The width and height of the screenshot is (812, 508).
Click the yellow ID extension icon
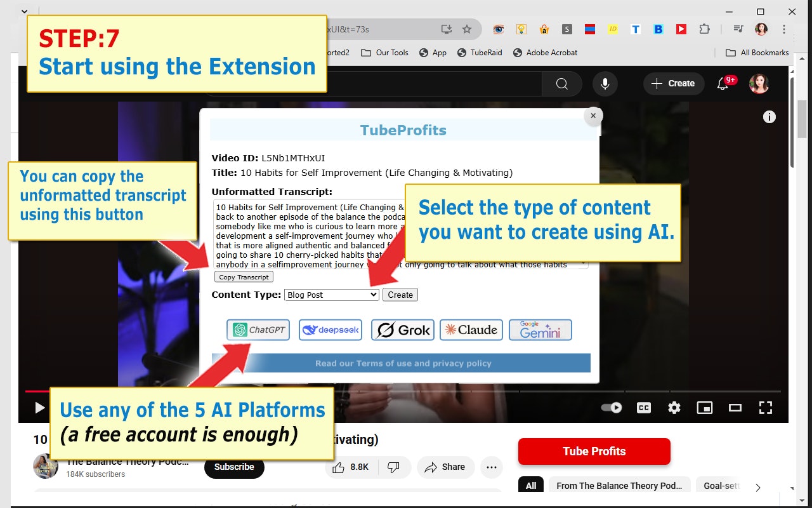point(613,29)
